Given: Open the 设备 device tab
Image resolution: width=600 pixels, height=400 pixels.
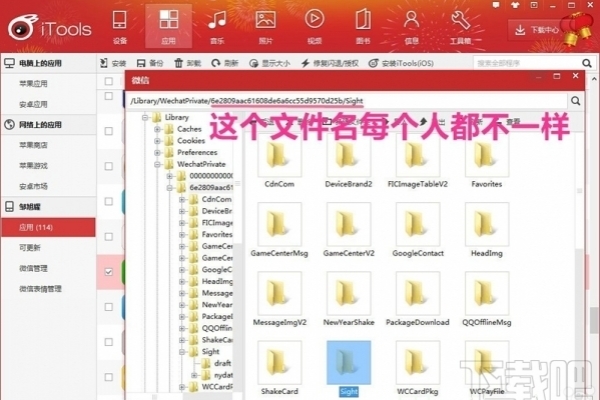Looking at the screenshot, I should point(120,27).
